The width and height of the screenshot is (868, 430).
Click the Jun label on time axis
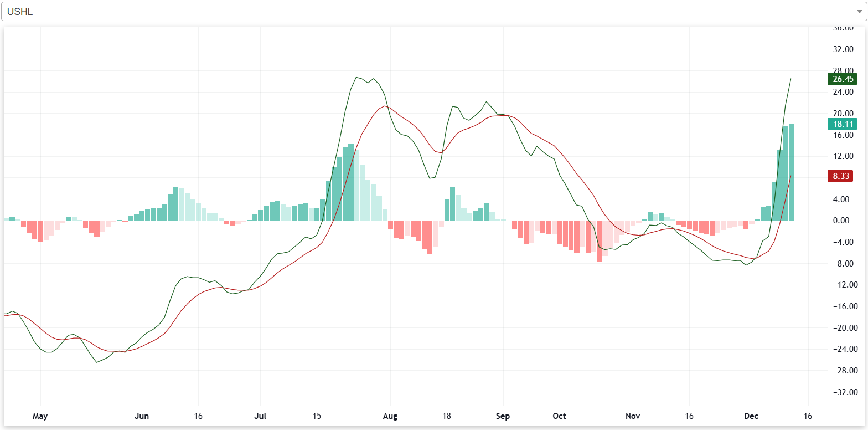[142, 416]
